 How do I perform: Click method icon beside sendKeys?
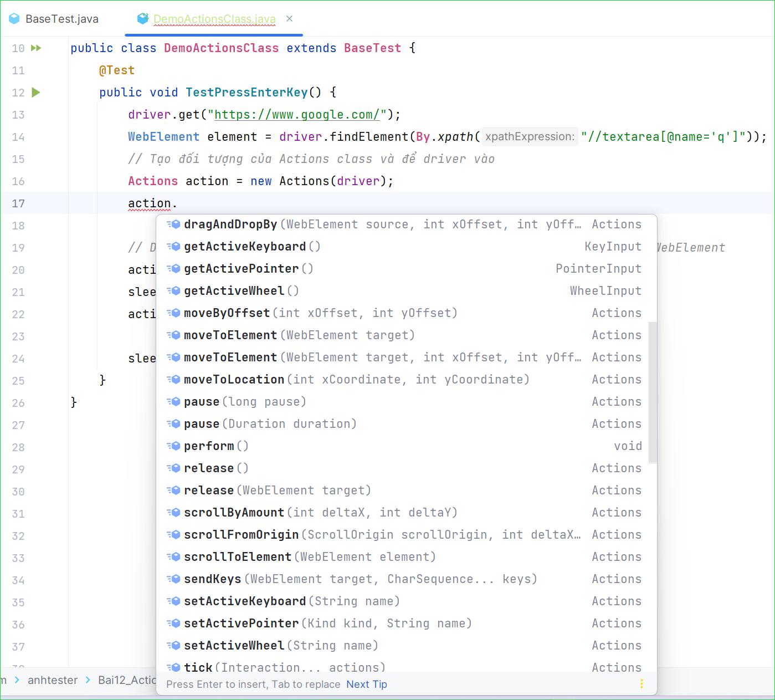pyautogui.click(x=173, y=579)
